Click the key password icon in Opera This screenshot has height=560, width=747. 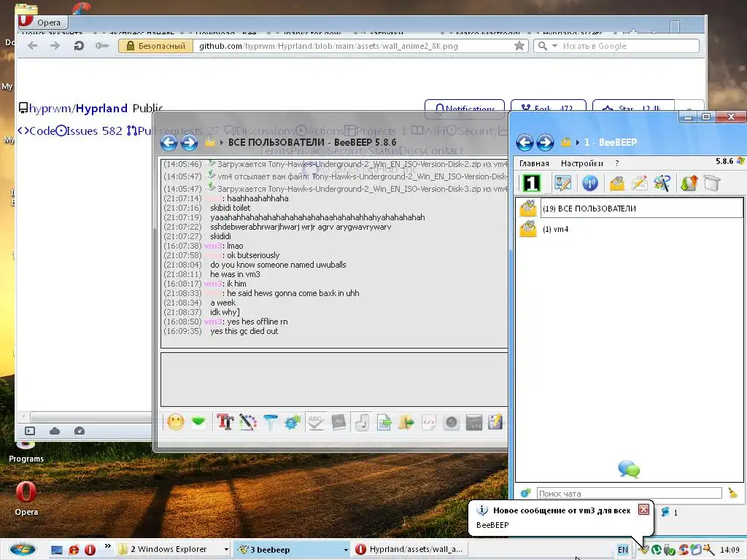coord(102,46)
